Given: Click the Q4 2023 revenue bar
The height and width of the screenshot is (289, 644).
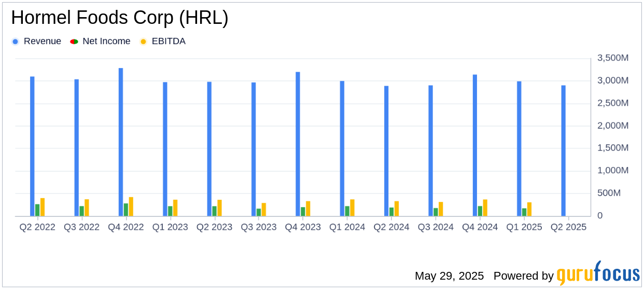Looking at the screenshot, I should [x=298, y=144].
